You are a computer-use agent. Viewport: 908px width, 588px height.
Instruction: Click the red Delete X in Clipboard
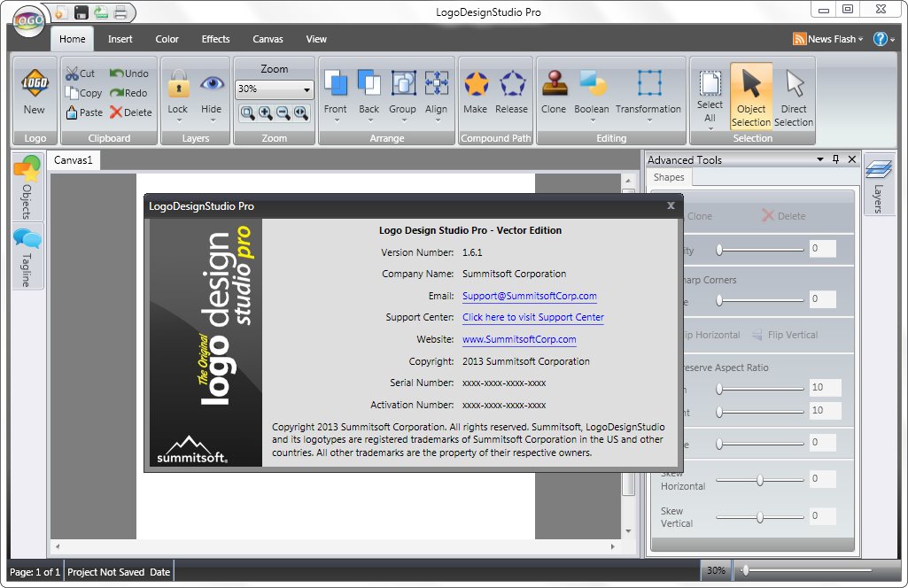(116, 112)
